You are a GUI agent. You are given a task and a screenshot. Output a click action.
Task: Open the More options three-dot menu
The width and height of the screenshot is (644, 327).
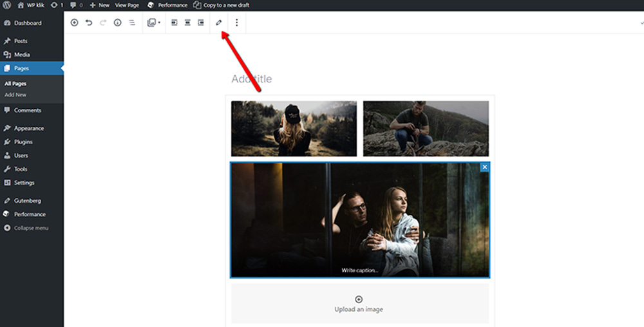pyautogui.click(x=236, y=23)
